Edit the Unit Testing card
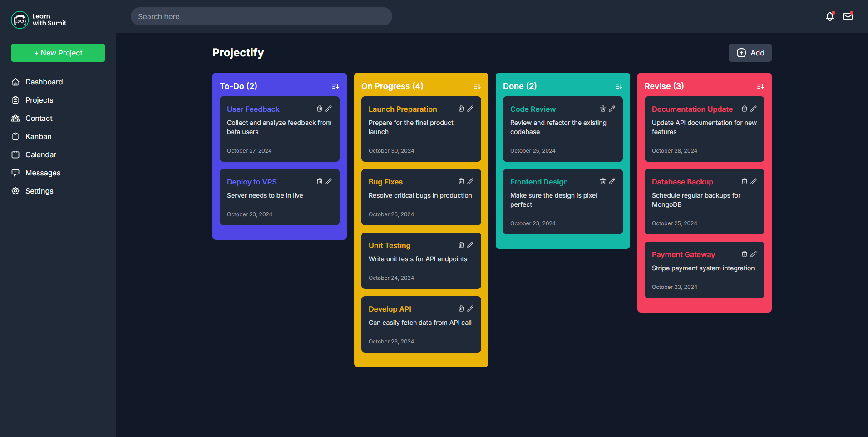This screenshot has height=437, width=868. tap(470, 245)
